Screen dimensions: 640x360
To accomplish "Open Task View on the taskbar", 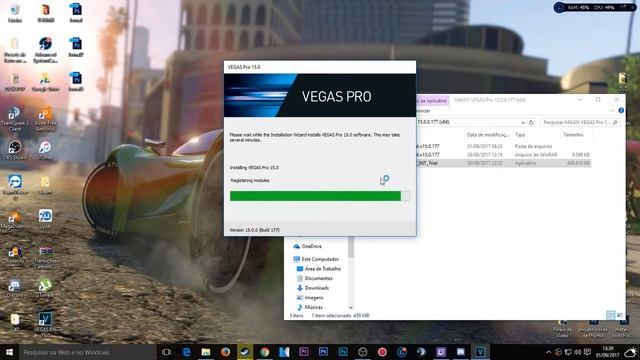I will [x=166, y=352].
